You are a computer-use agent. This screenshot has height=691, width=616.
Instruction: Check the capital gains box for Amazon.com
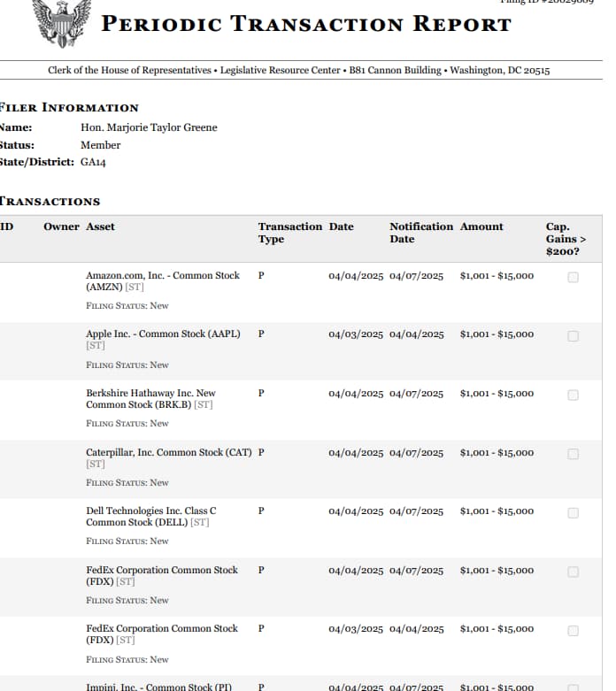click(x=573, y=277)
